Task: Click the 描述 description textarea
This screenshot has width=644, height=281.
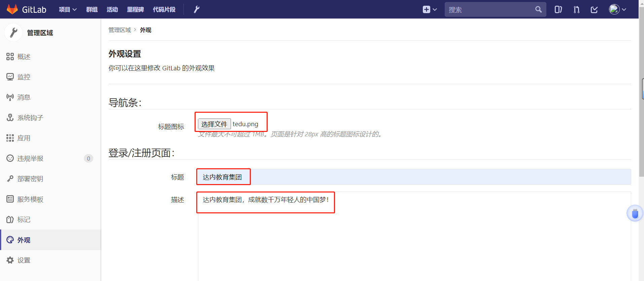Action: [x=414, y=236]
